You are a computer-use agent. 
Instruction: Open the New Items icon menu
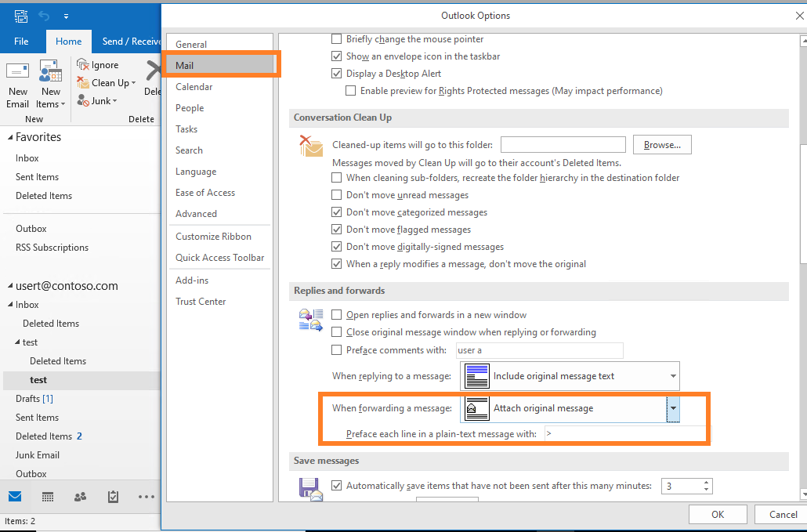pyautogui.click(x=50, y=71)
